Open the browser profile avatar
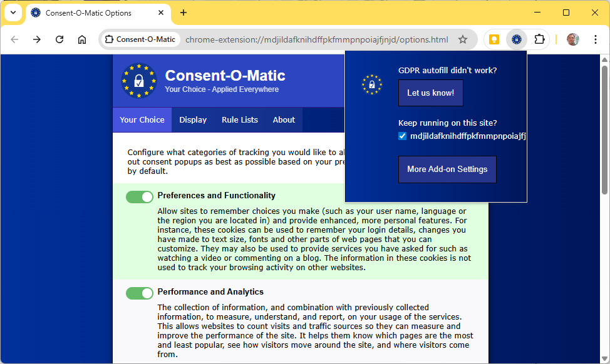The image size is (610, 364). 572,39
